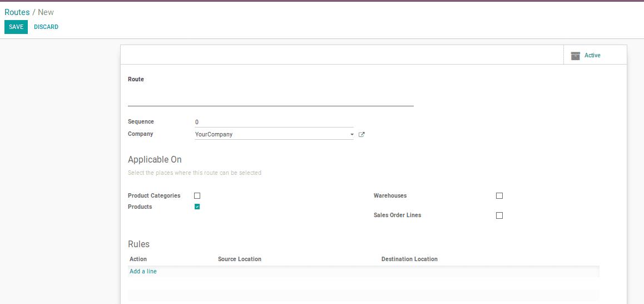Click the Products label

tap(140, 207)
